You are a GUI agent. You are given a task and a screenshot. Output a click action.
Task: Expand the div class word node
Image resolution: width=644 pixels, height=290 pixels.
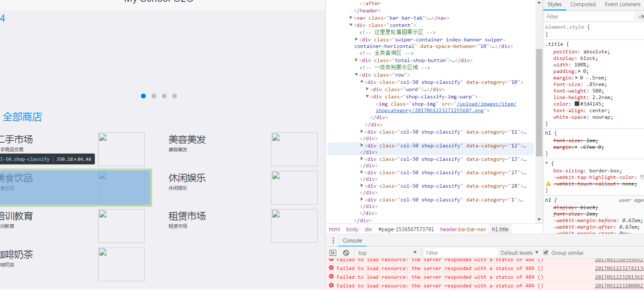pyautogui.click(x=367, y=89)
